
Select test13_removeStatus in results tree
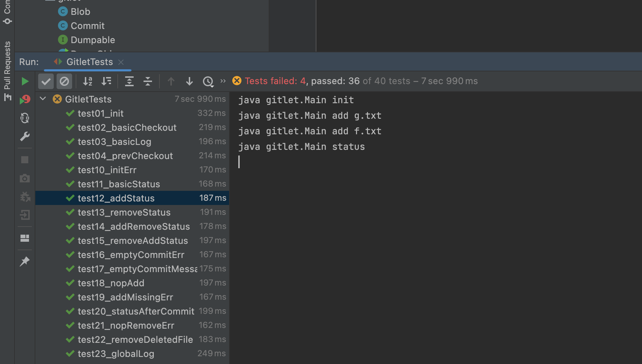pos(124,212)
